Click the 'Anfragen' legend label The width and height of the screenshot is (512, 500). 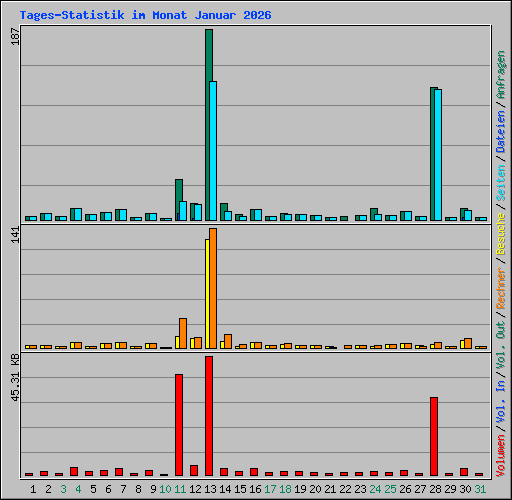[x=501, y=75]
